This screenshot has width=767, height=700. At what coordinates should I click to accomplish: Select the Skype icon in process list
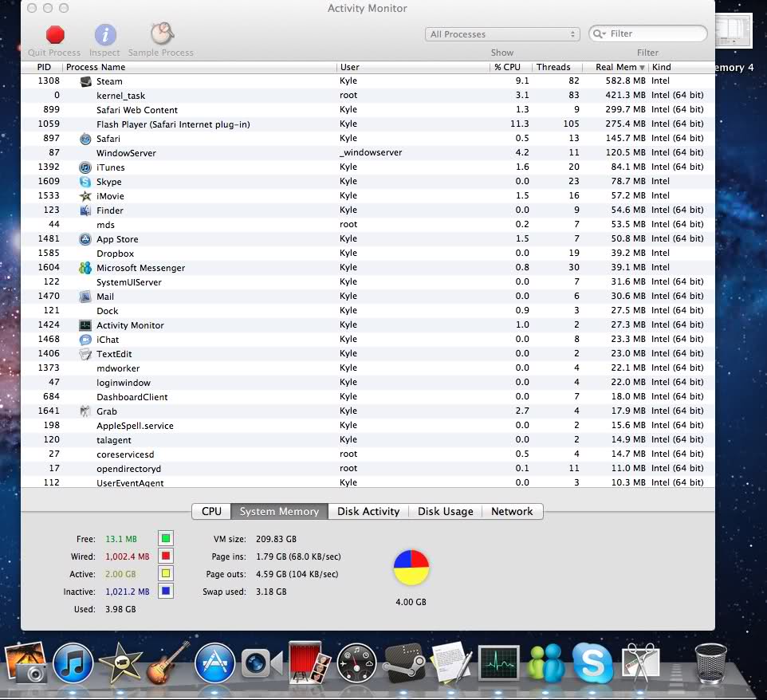[85, 182]
